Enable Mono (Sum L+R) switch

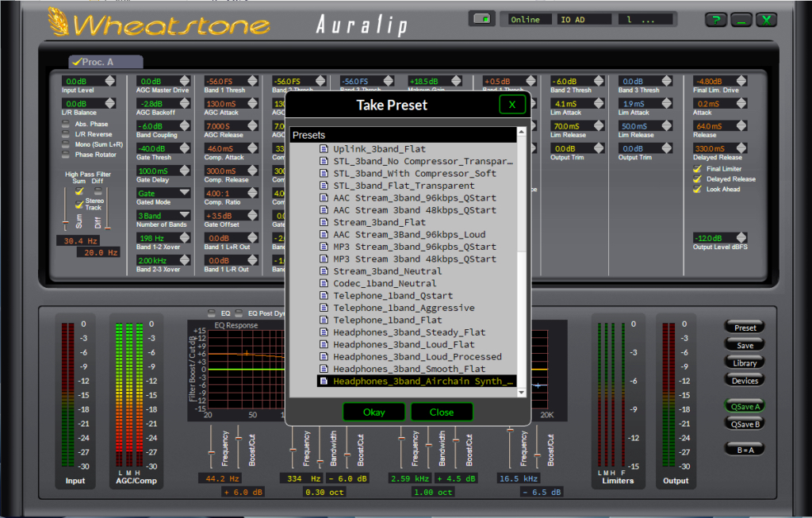tap(66, 144)
